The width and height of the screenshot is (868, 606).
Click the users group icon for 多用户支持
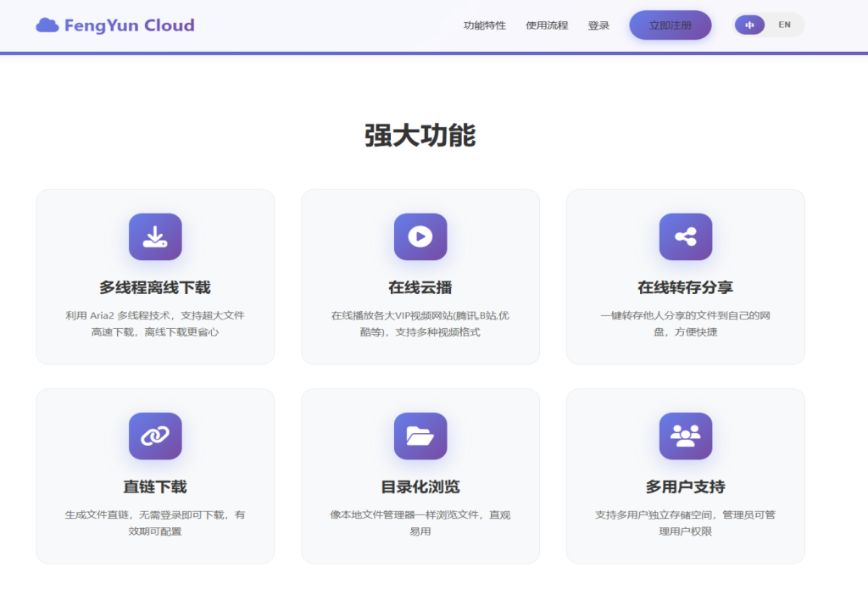(686, 436)
